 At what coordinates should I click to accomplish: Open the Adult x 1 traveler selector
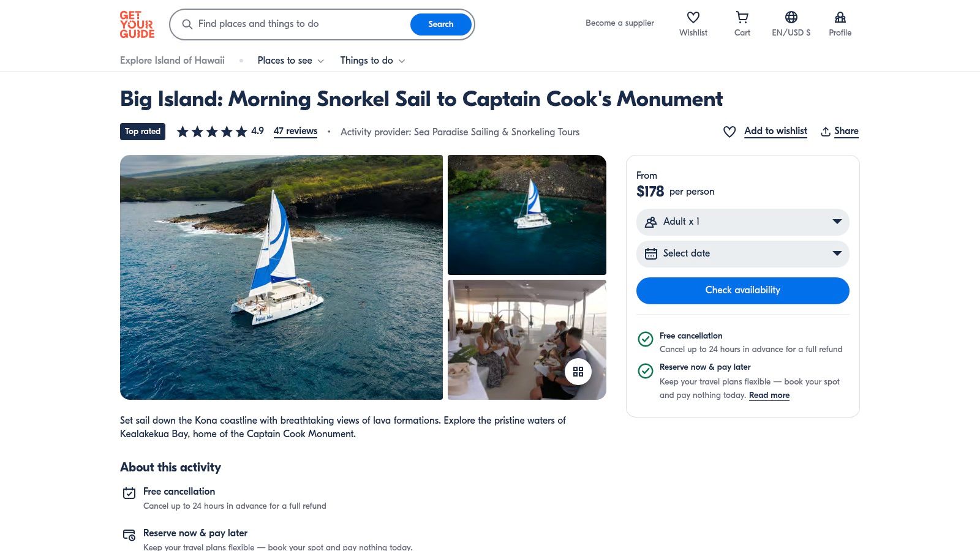742,222
